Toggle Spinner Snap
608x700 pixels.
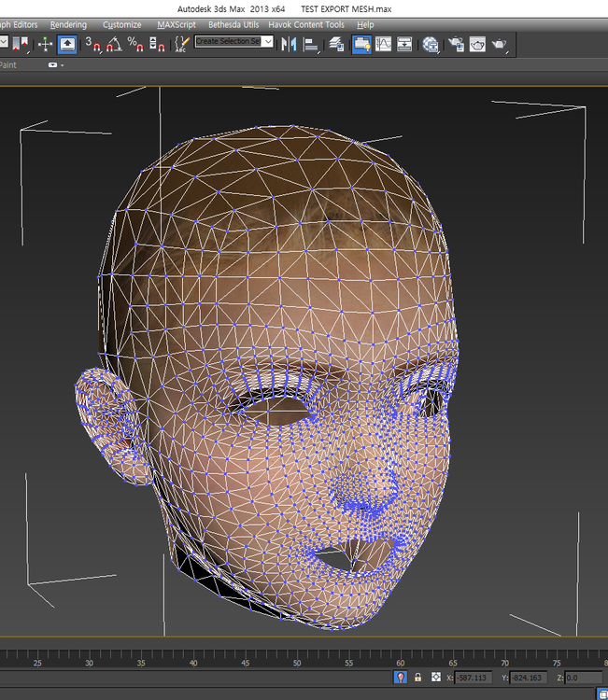click(157, 44)
